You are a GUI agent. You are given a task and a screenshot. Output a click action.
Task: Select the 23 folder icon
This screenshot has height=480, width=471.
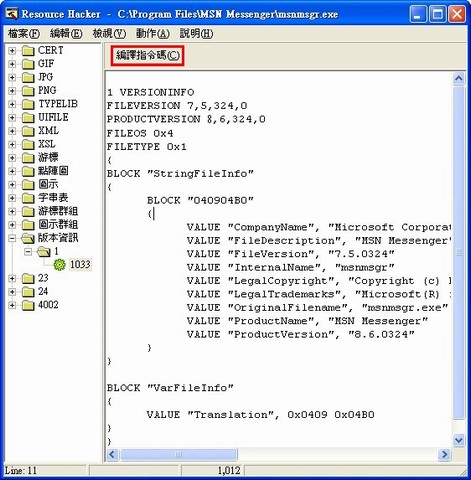click(28, 278)
